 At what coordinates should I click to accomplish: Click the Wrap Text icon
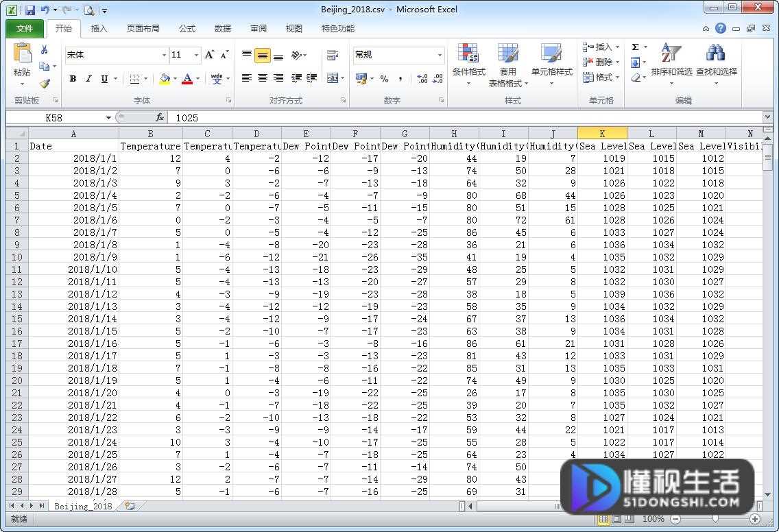tap(333, 55)
